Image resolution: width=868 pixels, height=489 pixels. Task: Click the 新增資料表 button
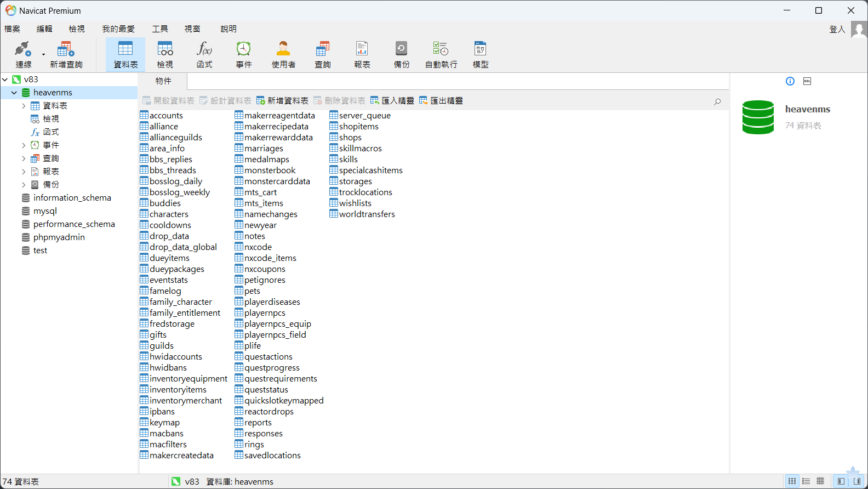(282, 101)
